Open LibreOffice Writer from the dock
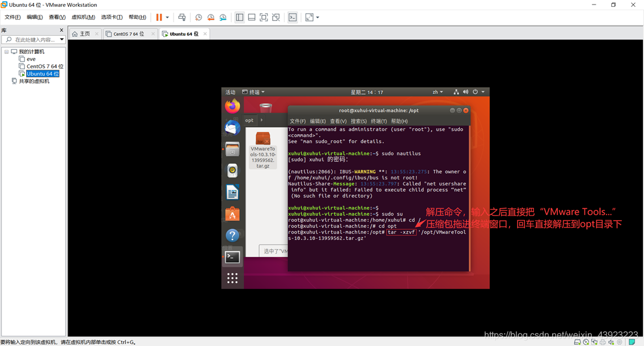 coord(232,192)
